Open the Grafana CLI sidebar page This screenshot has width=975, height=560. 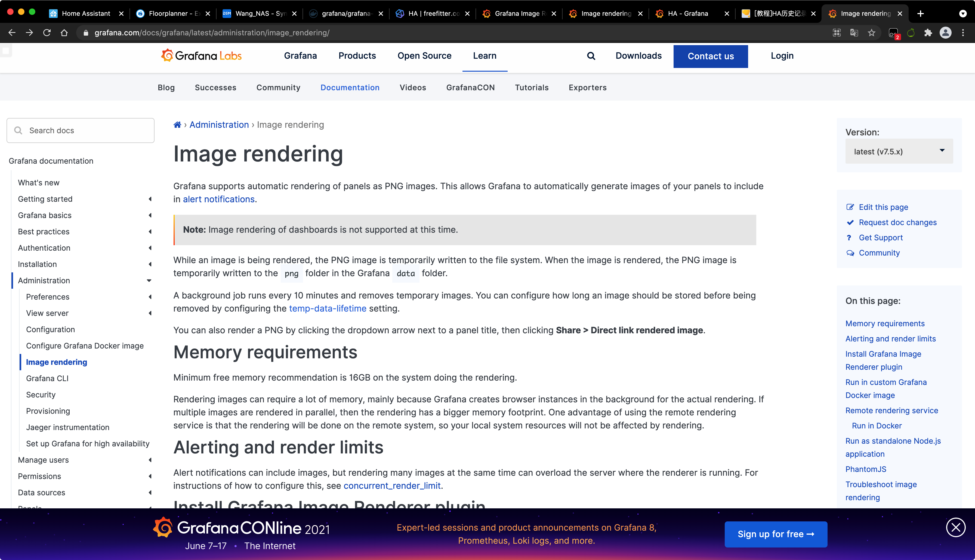coord(47,378)
